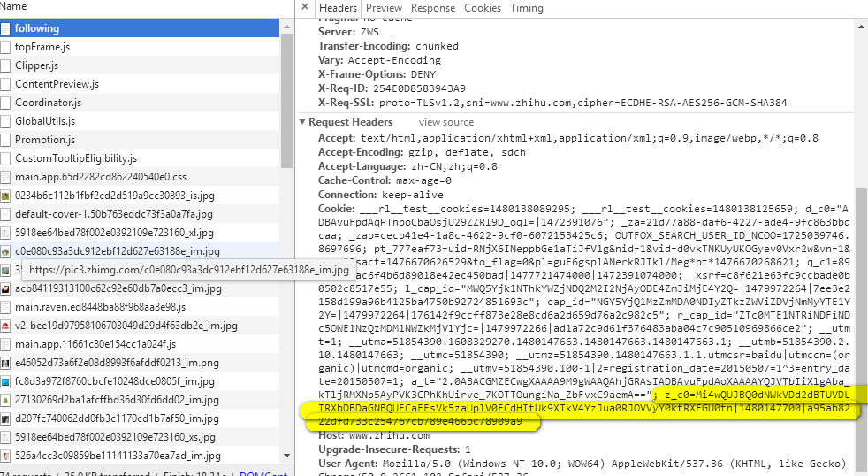Click the thumbnail beside c0e080c93a3dc912ebf12d627e63188e_im.jpg
This screenshot has height=476, width=868.
(x=5, y=251)
